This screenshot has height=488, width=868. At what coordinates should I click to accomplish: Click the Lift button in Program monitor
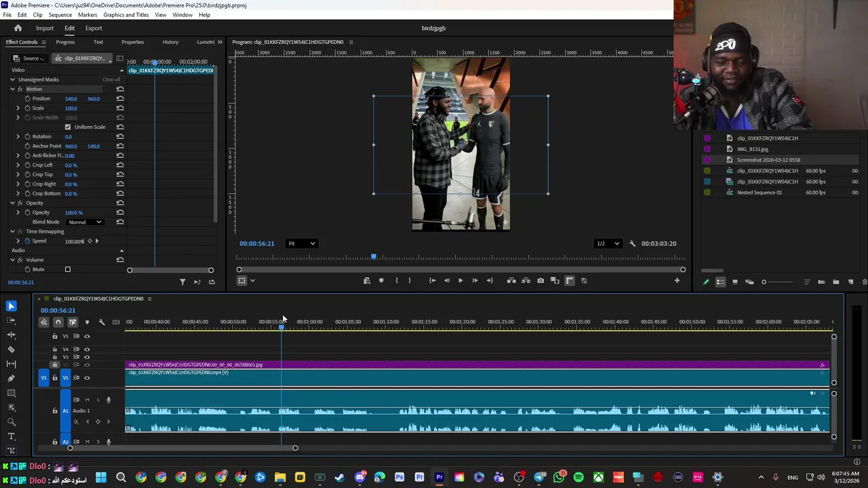pyautogui.click(x=511, y=281)
